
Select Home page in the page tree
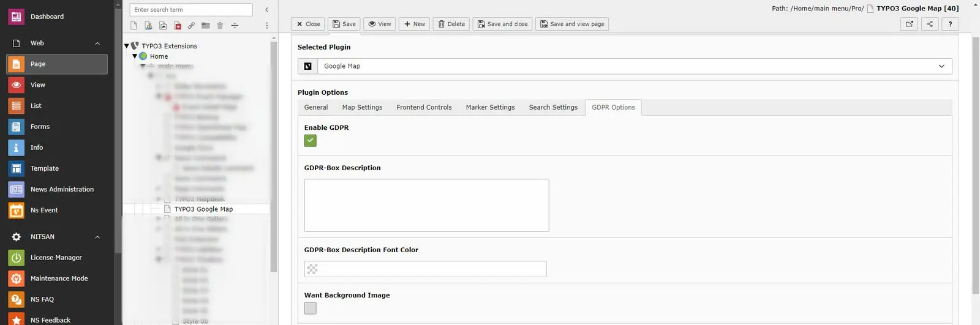click(159, 56)
